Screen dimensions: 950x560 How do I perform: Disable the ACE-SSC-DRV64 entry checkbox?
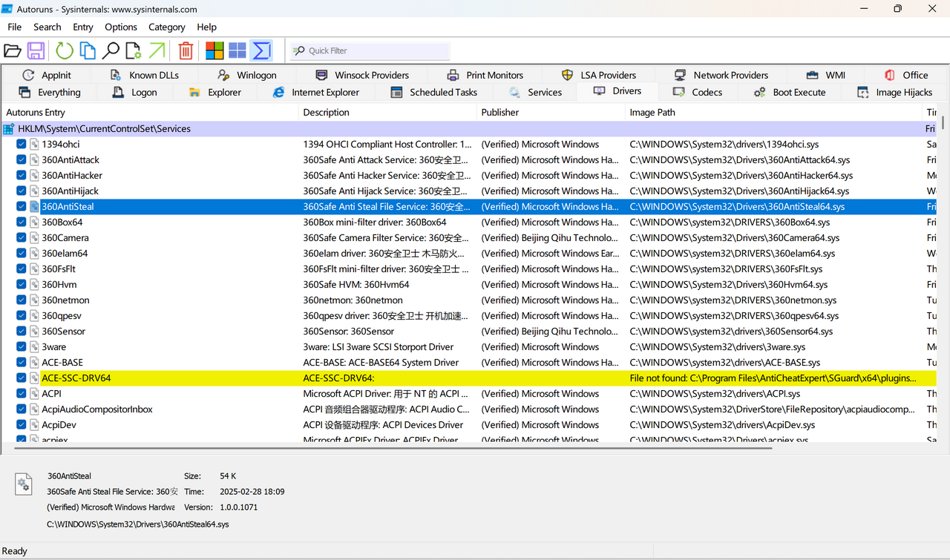tap(22, 378)
